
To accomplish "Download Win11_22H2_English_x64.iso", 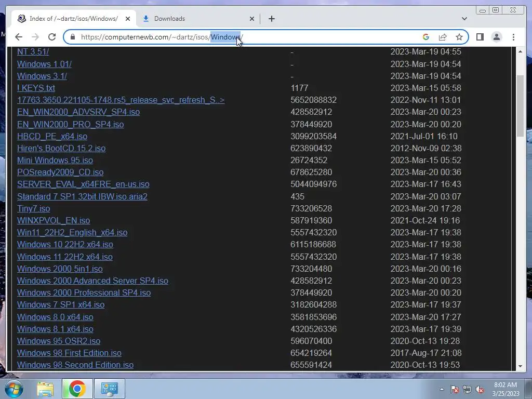I will (x=72, y=232).
